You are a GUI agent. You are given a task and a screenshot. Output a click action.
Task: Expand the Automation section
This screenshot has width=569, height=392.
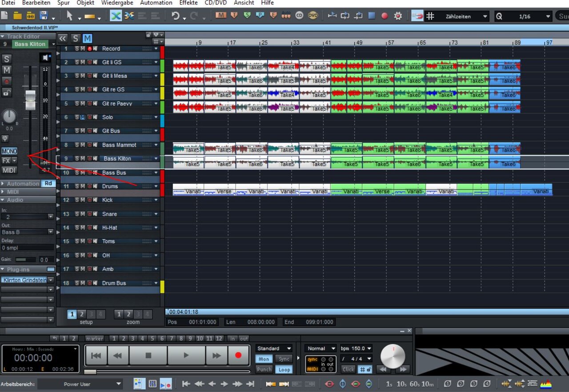click(x=3, y=184)
